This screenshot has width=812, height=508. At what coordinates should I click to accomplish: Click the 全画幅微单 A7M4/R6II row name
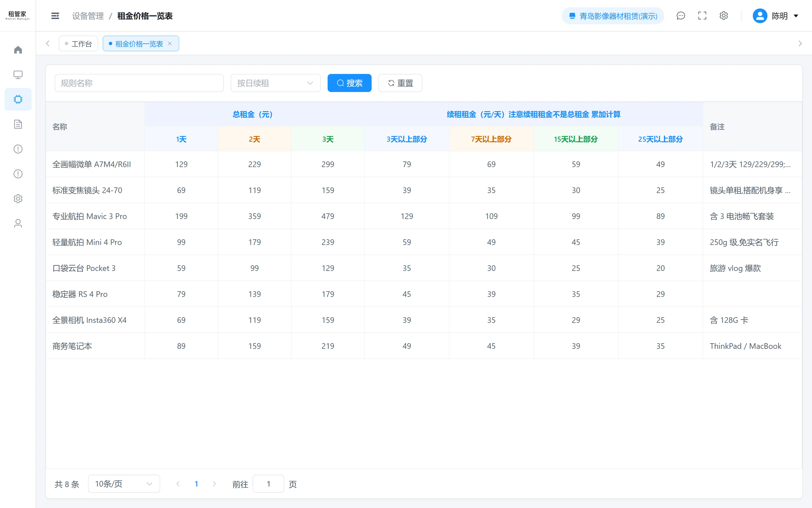click(92, 164)
